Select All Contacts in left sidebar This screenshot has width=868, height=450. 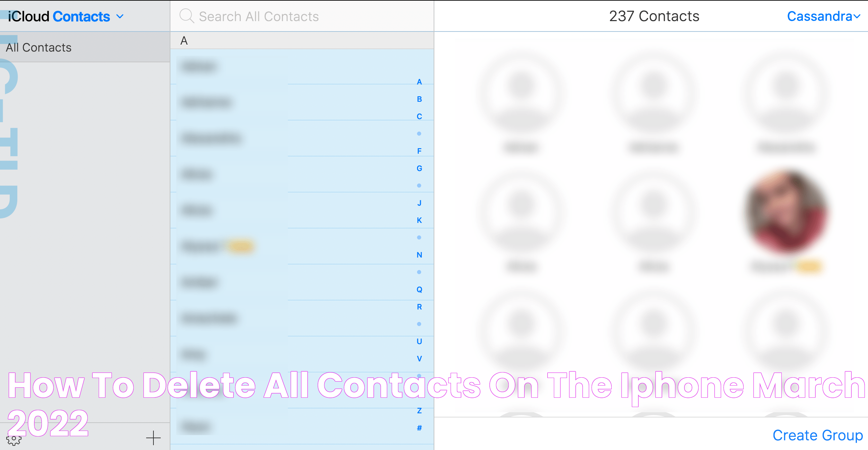pos(39,47)
